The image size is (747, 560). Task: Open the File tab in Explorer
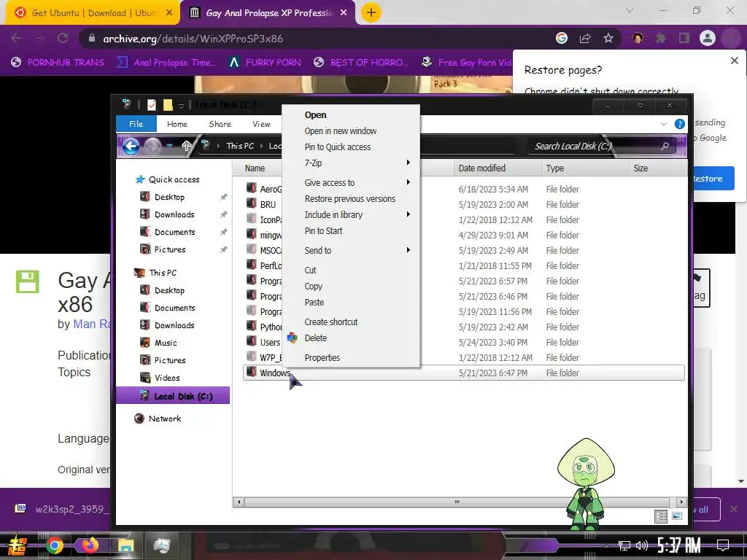coord(136,124)
